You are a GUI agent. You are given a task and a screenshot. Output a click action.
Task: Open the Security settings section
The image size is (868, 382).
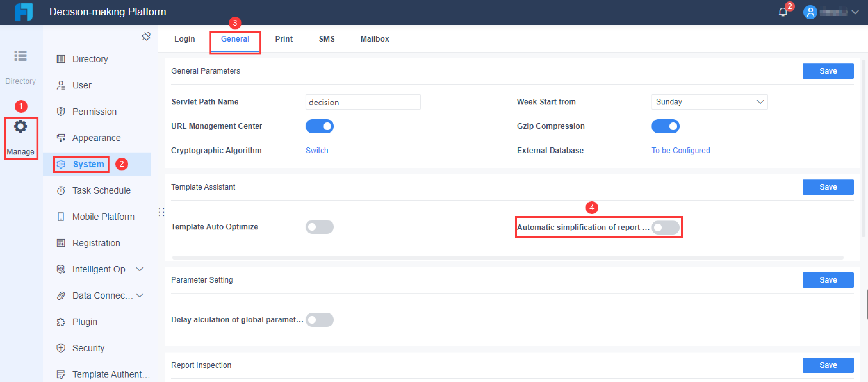(x=88, y=348)
